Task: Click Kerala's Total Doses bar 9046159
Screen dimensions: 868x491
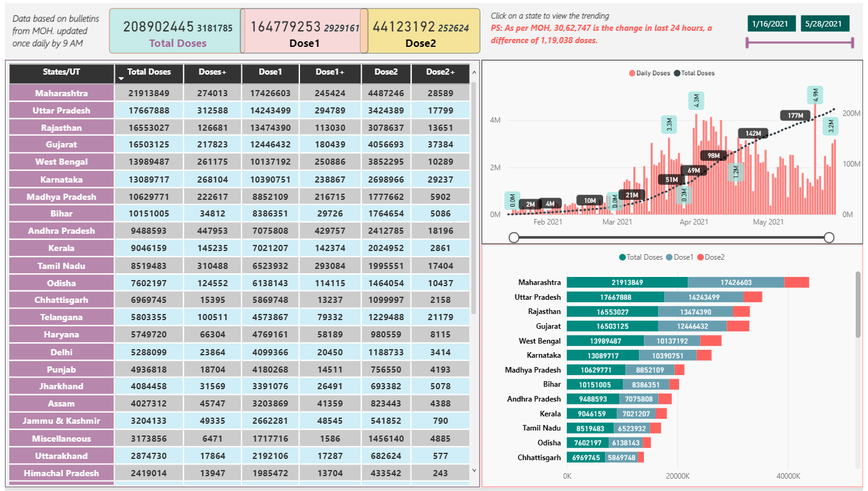Action: [592, 413]
